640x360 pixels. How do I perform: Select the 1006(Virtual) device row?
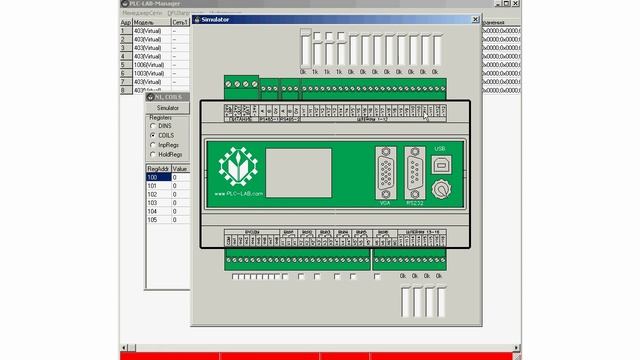[155, 65]
